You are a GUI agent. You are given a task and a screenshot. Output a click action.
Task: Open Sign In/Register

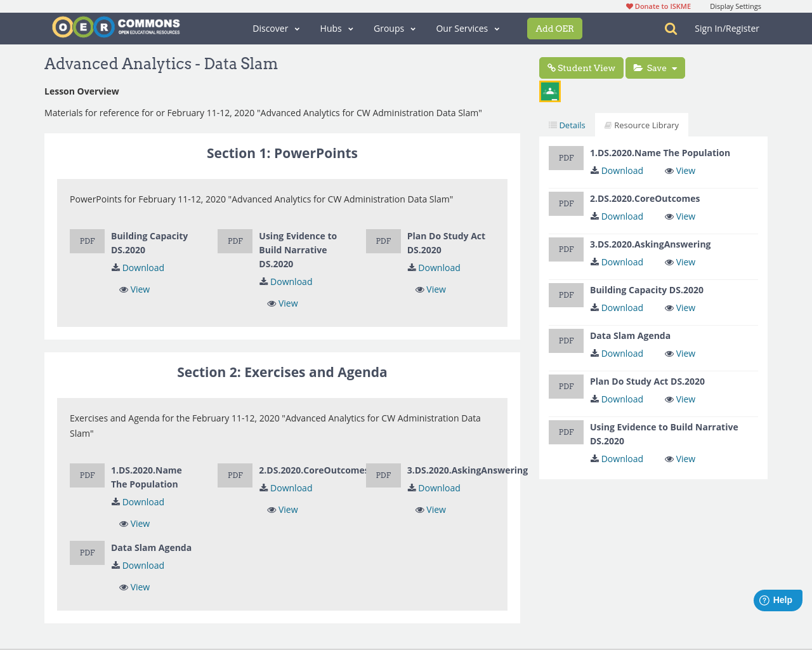pyautogui.click(x=726, y=28)
